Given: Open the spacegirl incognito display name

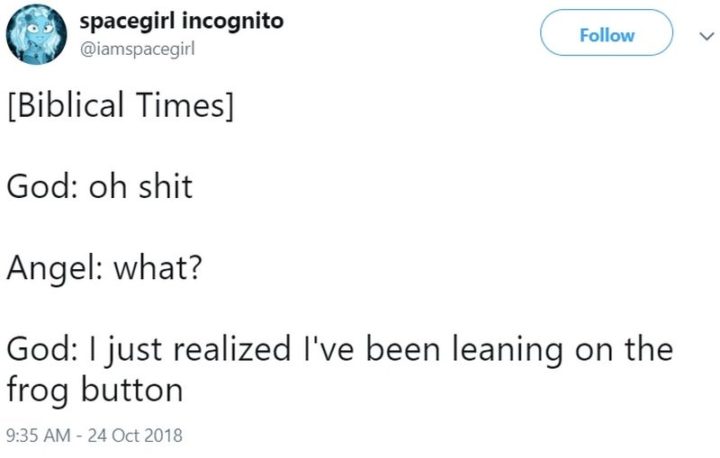Looking at the screenshot, I should pyautogui.click(x=180, y=22).
